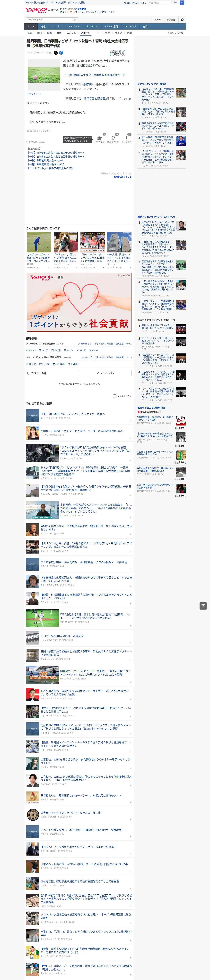
Task: Open マイページ link
Action: 157,19
